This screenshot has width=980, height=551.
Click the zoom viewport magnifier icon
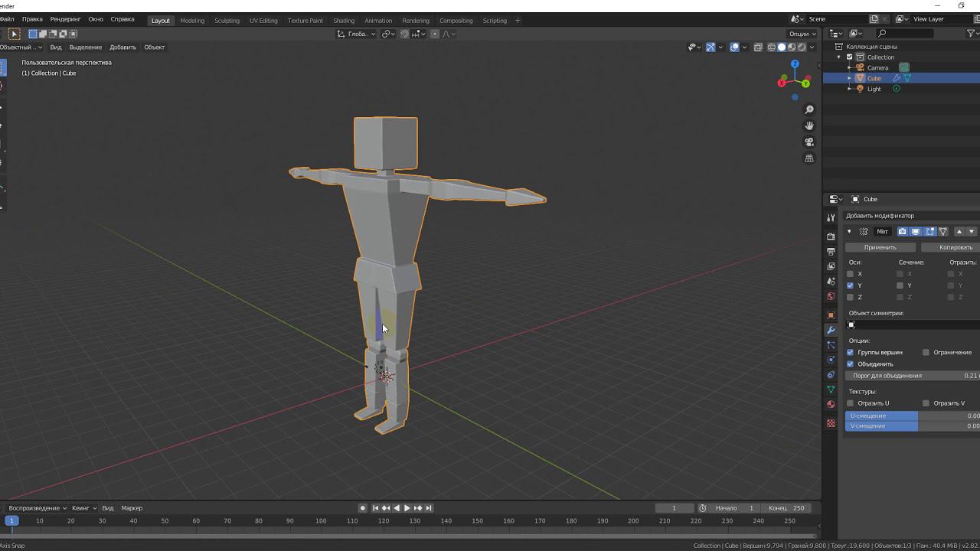click(809, 109)
